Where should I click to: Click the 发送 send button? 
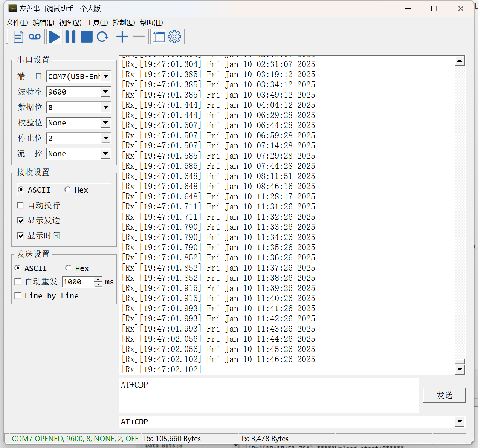coord(444,395)
